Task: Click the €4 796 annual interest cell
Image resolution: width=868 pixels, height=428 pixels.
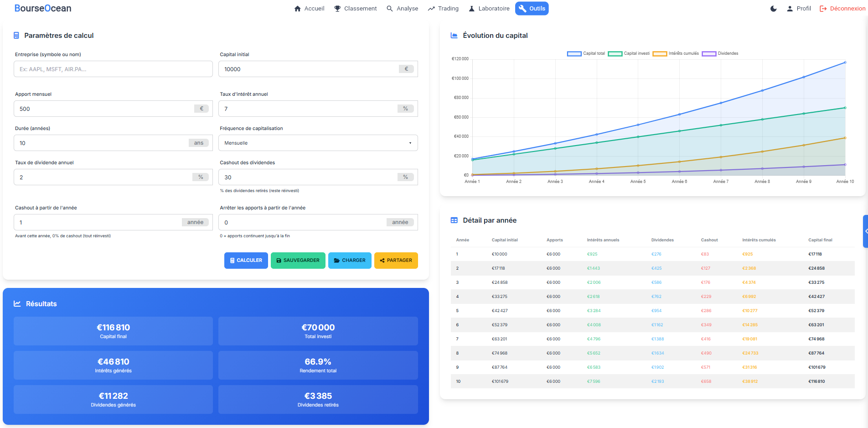Action: (594, 339)
